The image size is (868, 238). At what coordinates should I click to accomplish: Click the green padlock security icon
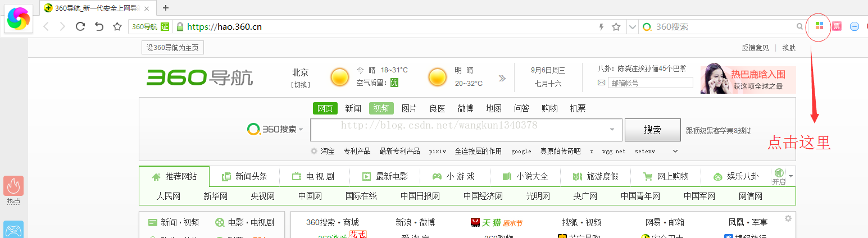[x=180, y=26]
